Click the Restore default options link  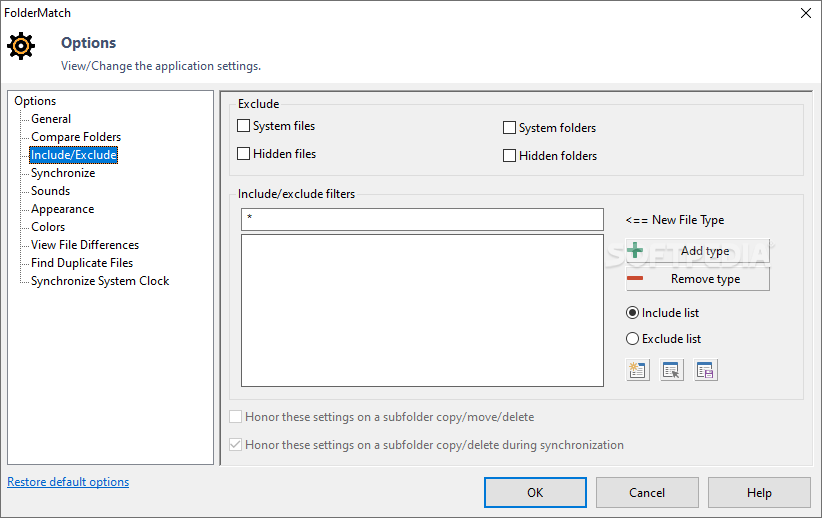tap(68, 482)
